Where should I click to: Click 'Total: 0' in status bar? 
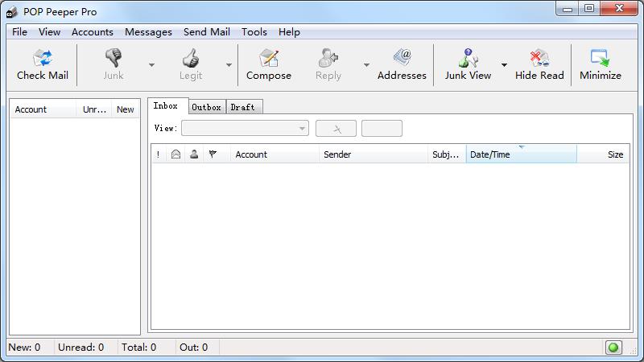138,348
